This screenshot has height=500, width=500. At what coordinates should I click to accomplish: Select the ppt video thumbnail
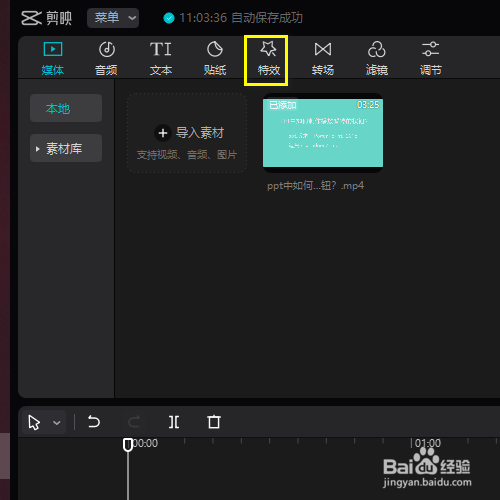pyautogui.click(x=323, y=133)
